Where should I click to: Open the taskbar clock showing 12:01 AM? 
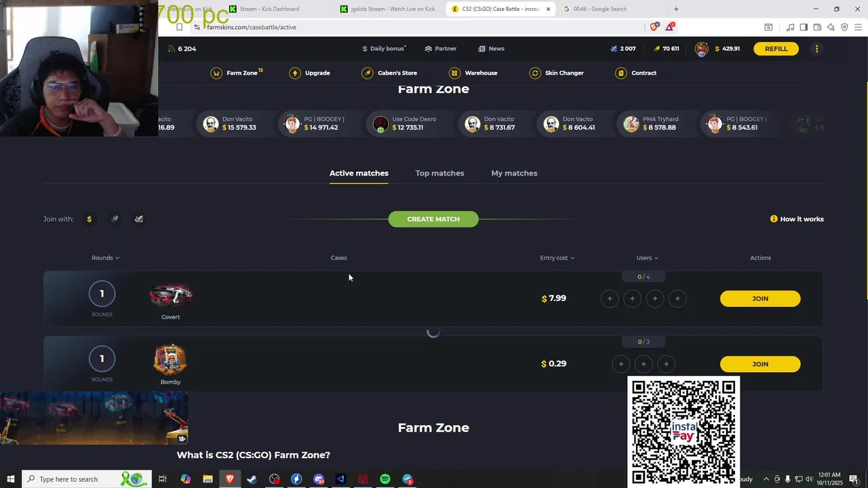829,479
